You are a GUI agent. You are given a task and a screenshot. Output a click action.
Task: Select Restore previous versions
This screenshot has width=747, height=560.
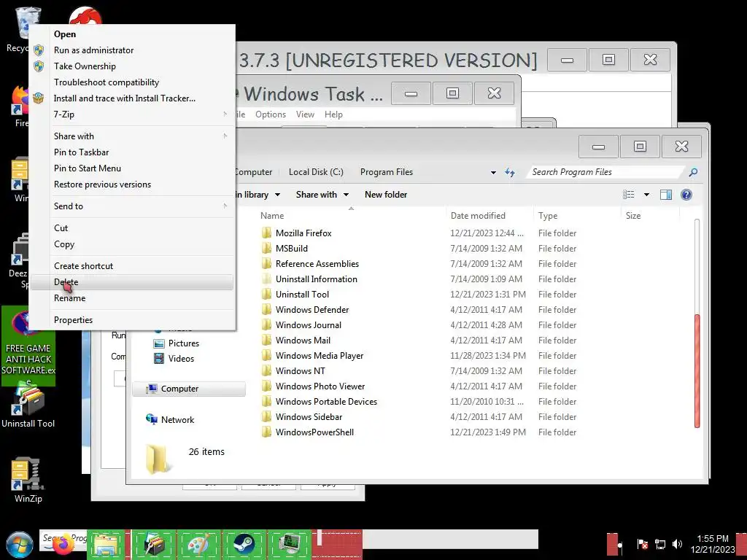click(x=132, y=184)
